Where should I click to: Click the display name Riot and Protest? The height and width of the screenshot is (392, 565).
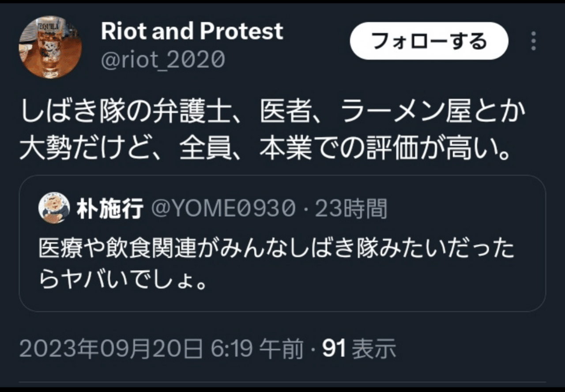tap(191, 30)
